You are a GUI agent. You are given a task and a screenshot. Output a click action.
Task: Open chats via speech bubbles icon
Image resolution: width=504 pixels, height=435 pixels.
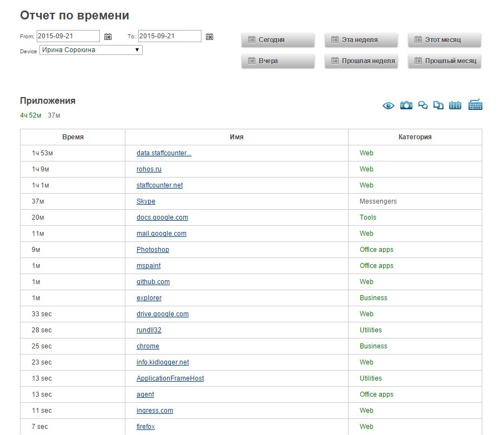[423, 105]
